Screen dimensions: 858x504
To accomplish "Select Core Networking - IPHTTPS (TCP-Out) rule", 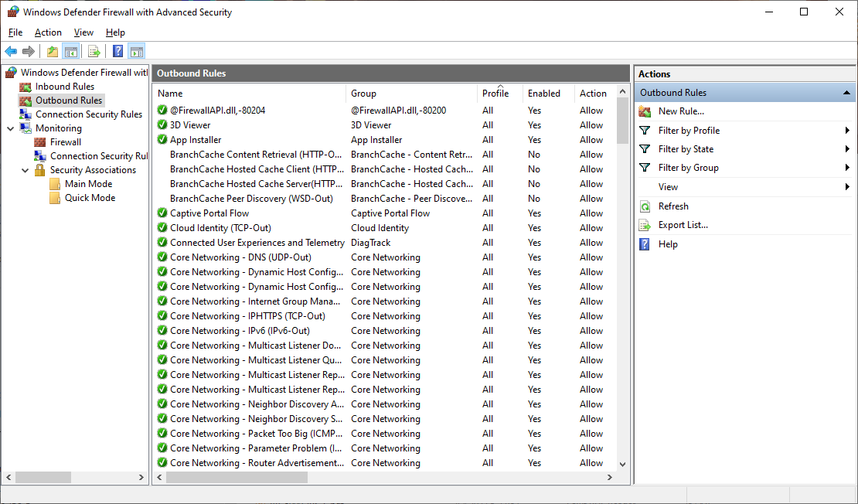I will [247, 315].
